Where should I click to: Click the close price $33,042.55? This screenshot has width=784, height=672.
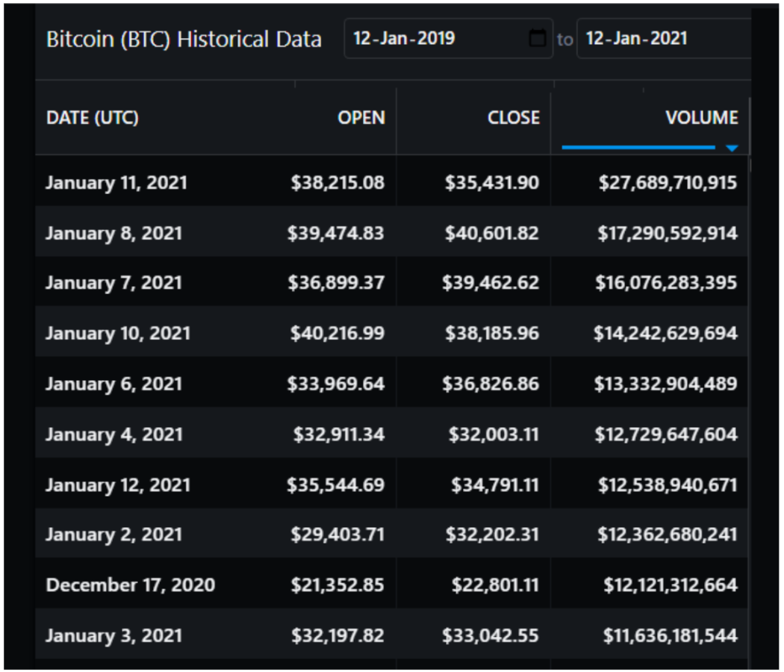491,635
